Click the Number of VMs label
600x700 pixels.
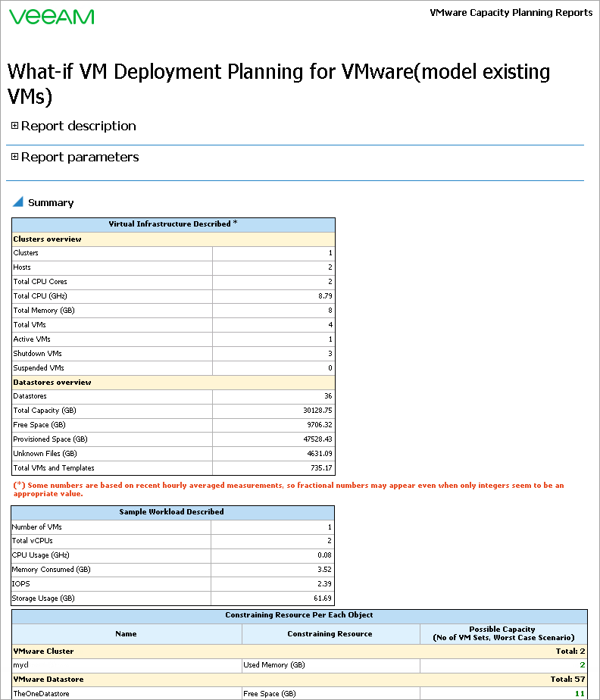point(36,527)
